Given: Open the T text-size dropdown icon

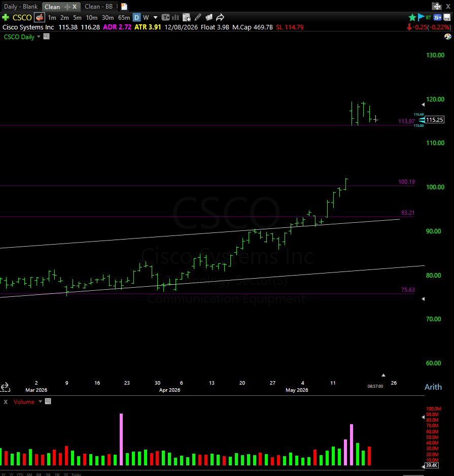Looking at the screenshot, I should [x=165, y=17].
